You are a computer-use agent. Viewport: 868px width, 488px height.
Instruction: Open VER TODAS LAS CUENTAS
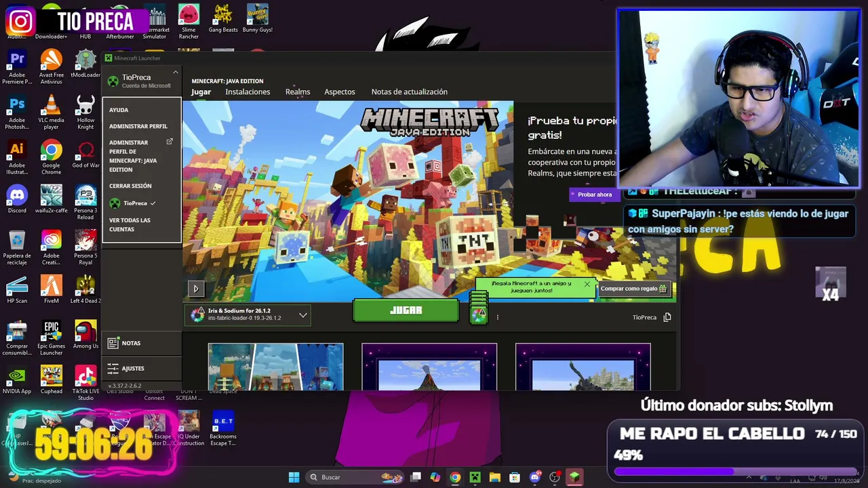coord(130,224)
